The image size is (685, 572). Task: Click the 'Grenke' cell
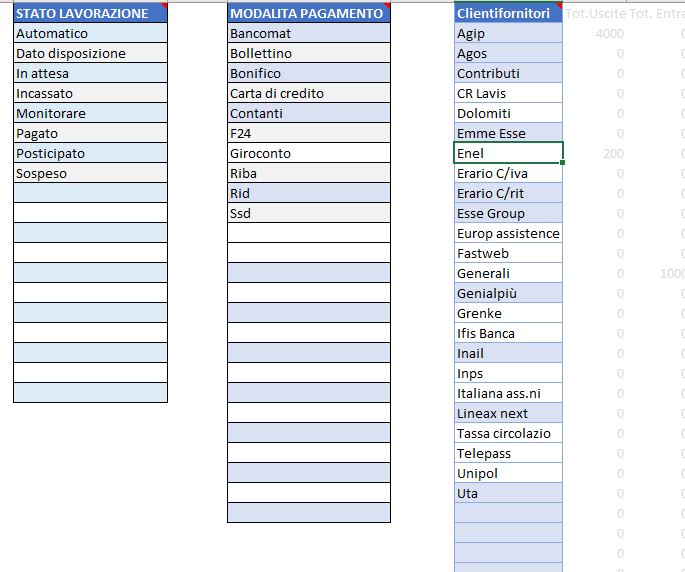pyautogui.click(x=509, y=314)
